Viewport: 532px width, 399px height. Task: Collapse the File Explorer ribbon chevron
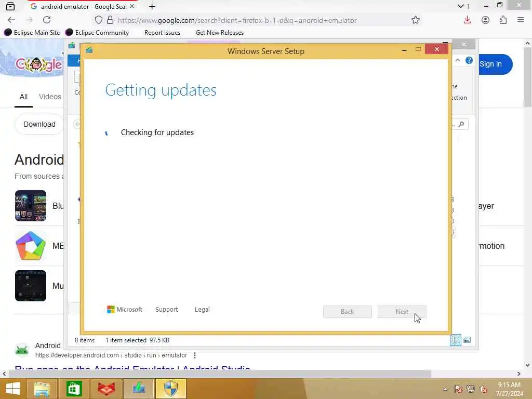coord(458,60)
